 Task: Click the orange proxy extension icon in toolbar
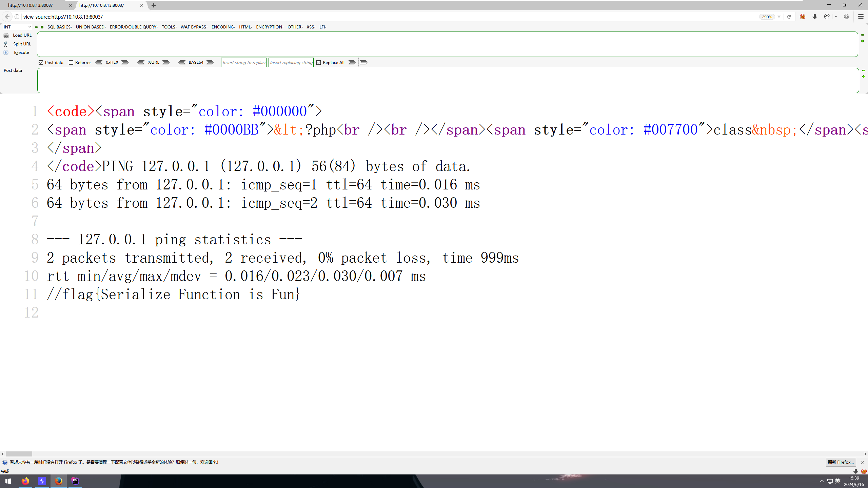point(803,17)
